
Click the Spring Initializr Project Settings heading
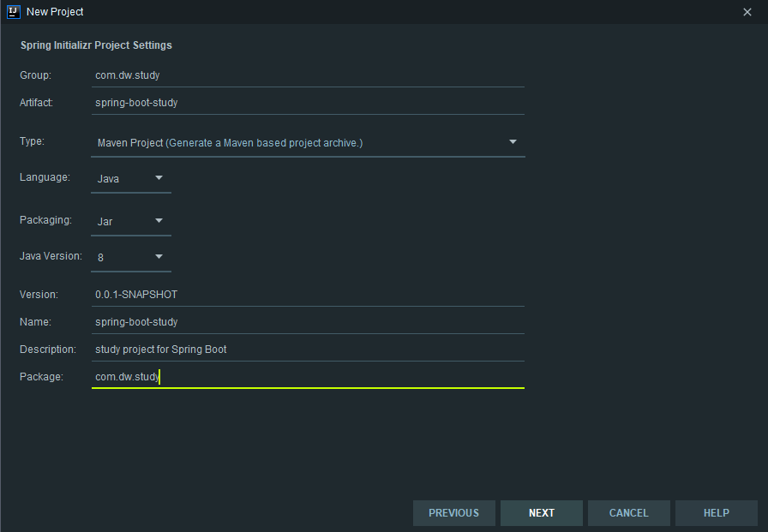point(96,45)
